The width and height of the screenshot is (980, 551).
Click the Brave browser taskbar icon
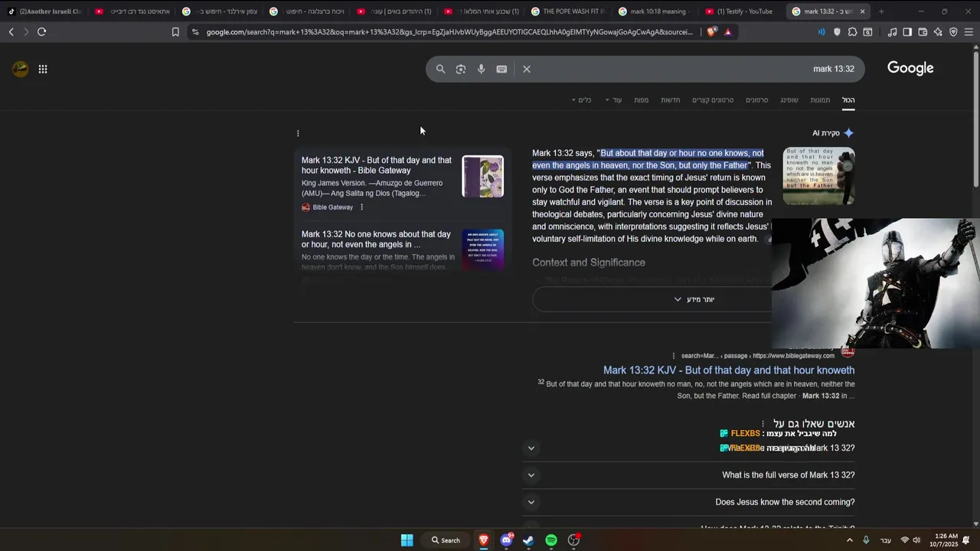point(484,540)
